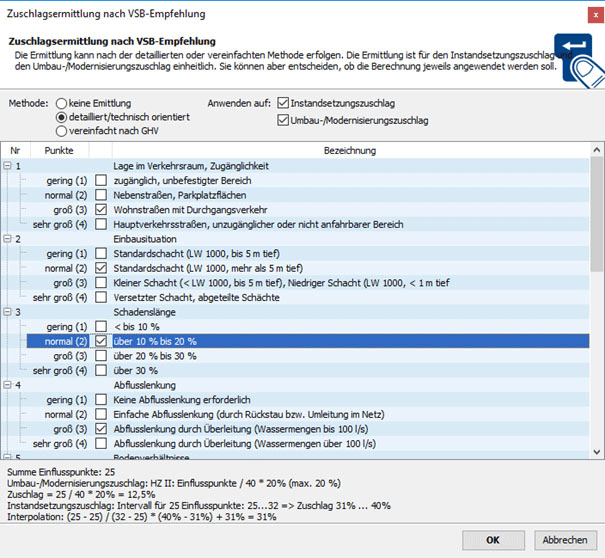
Task: Click the Interpolation result line
Action: point(142,517)
